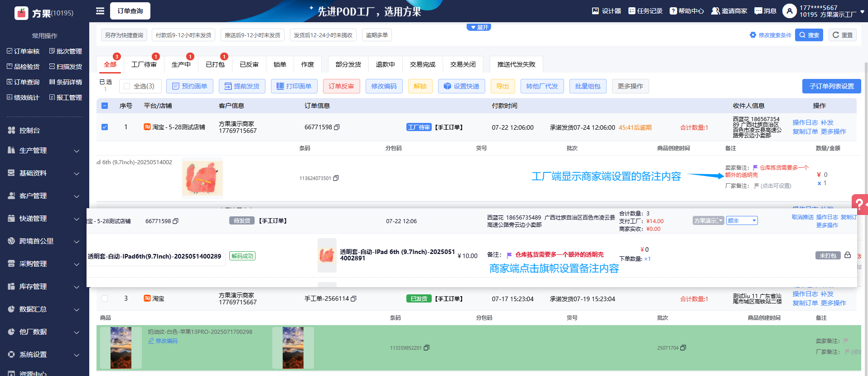Expand the 生产管理 sidebar menu
The width and height of the screenshot is (868, 376).
coord(44,151)
